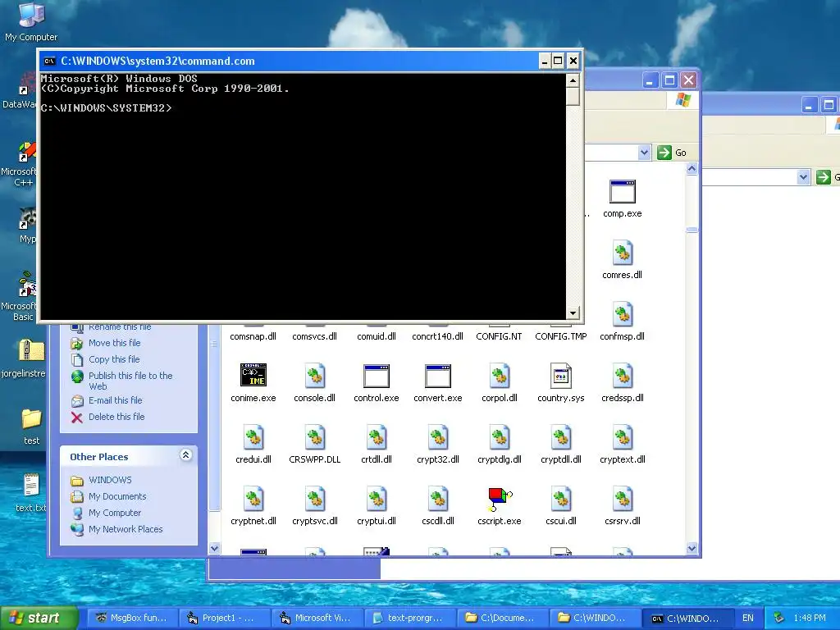Switch to C:\Docume... taskbar button
The width and height of the screenshot is (840, 630).
tap(503, 618)
